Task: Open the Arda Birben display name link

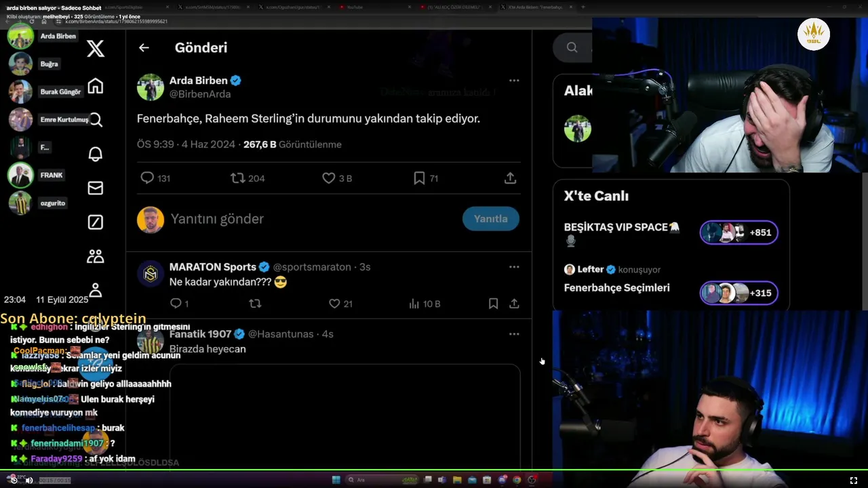Action: (x=198, y=81)
